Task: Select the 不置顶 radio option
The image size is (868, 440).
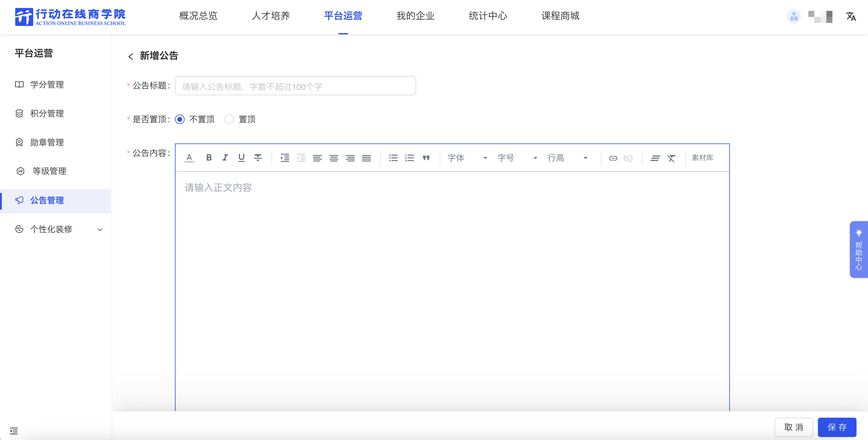Action: pos(179,119)
